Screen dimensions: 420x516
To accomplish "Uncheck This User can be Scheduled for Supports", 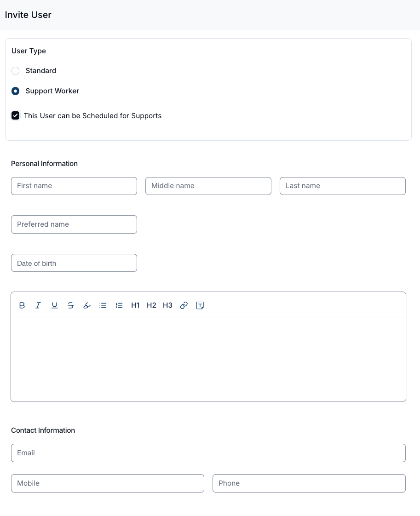I will tap(16, 115).
